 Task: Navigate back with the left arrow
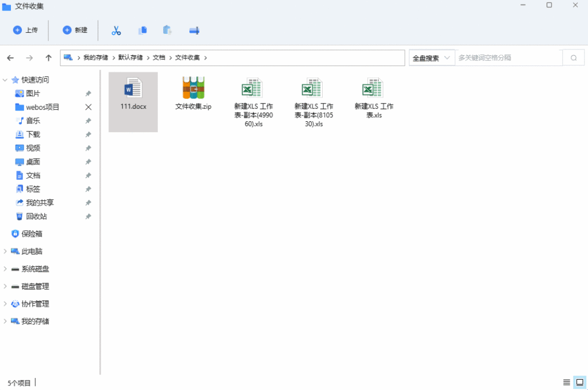coord(10,58)
